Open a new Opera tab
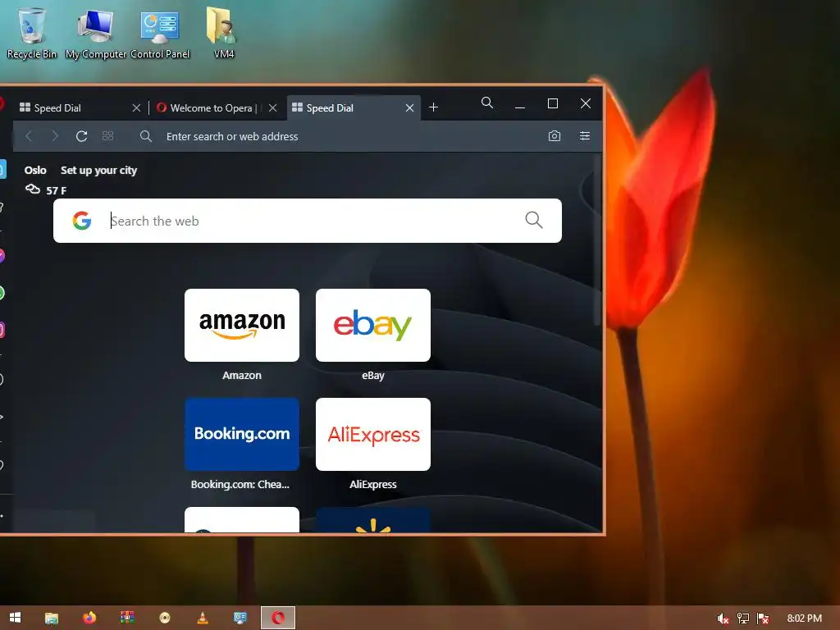The image size is (840, 630). pos(433,107)
